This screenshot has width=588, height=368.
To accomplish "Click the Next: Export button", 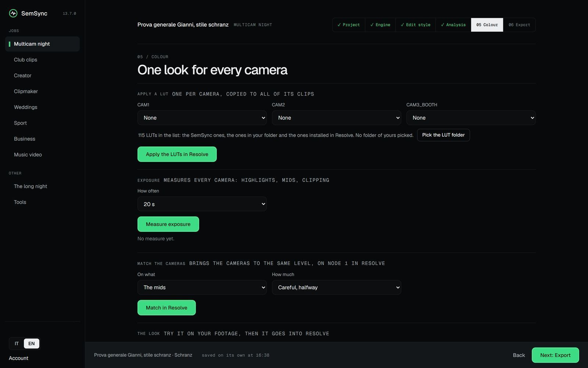I will tap(555, 355).
